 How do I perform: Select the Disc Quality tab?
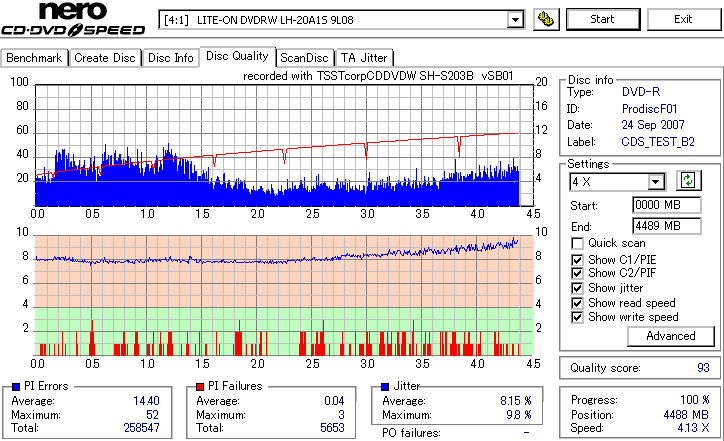pyautogui.click(x=237, y=56)
